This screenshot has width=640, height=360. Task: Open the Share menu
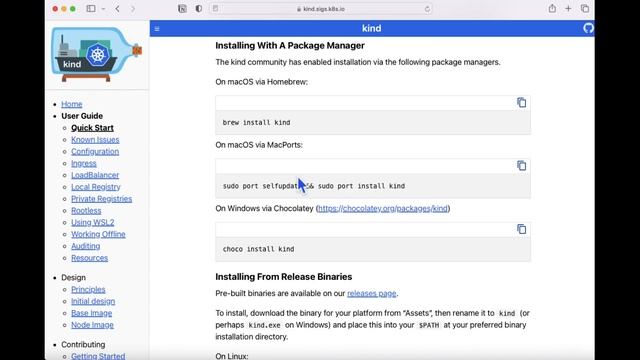tap(552, 8)
